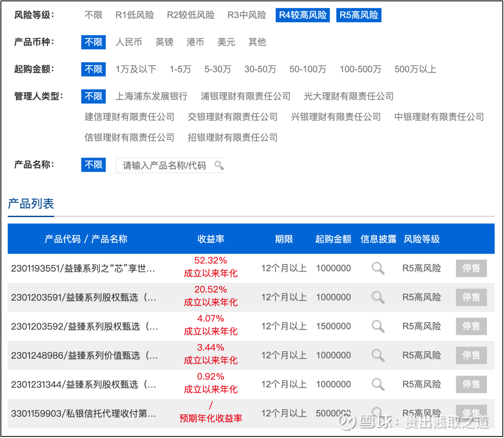Screen dimensions: 504x438
Task: Filter minimum purchase by 500万以上
Action: pos(415,69)
